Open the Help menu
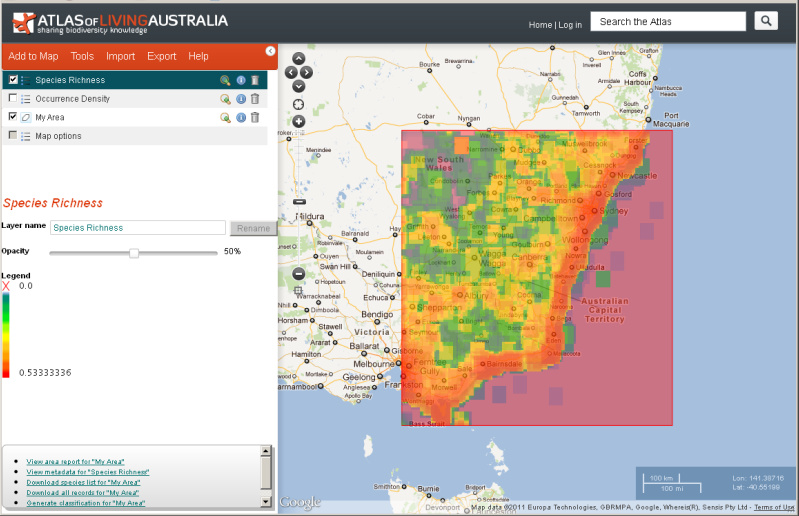Image resolution: width=799 pixels, height=516 pixels. (x=198, y=57)
